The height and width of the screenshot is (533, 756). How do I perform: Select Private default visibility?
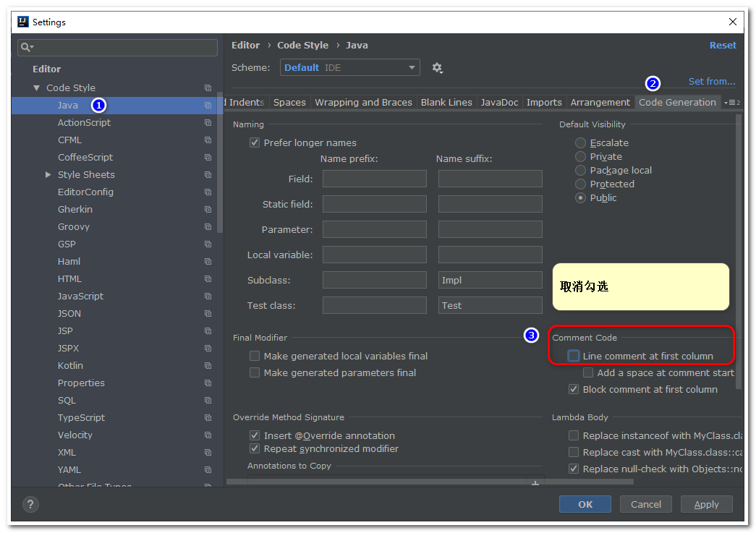pyautogui.click(x=580, y=157)
